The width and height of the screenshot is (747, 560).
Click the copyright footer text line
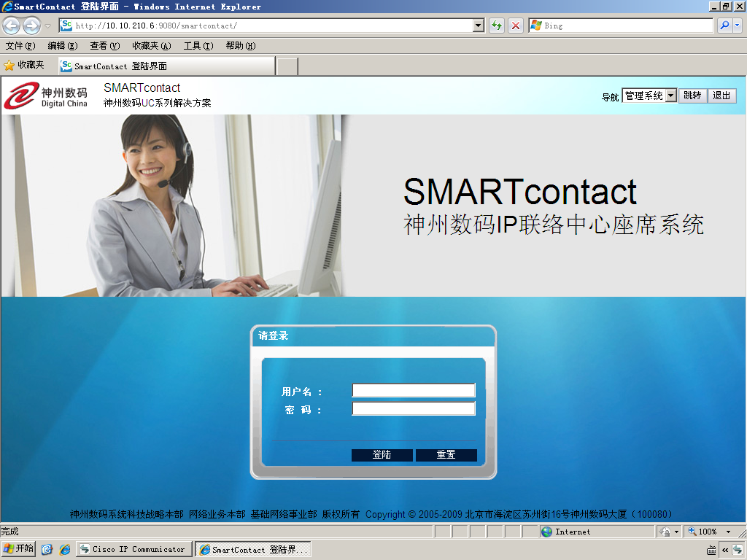click(371, 514)
